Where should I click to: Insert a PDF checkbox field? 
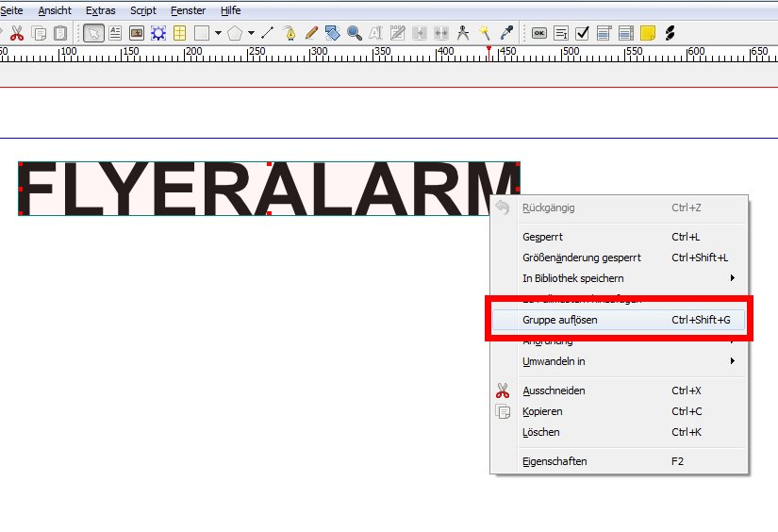click(582, 33)
